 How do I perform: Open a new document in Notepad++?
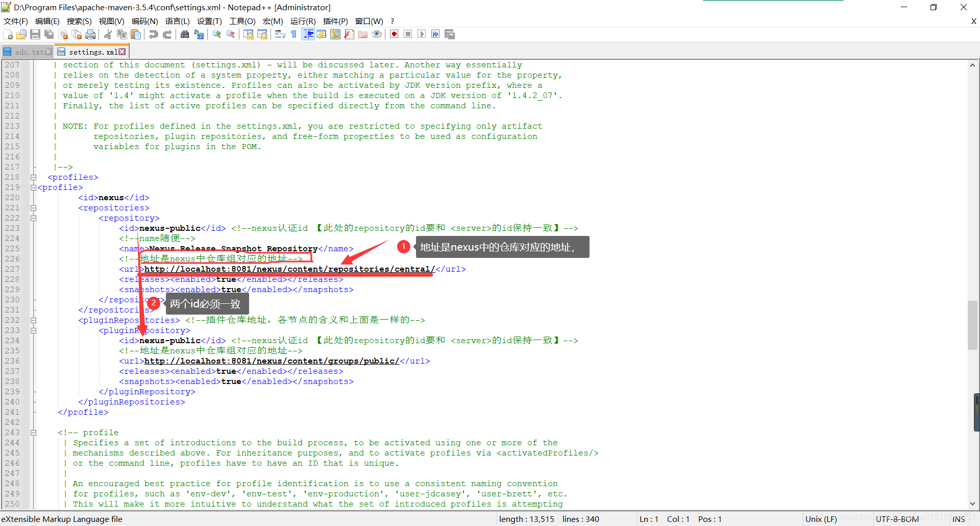click(x=8, y=34)
